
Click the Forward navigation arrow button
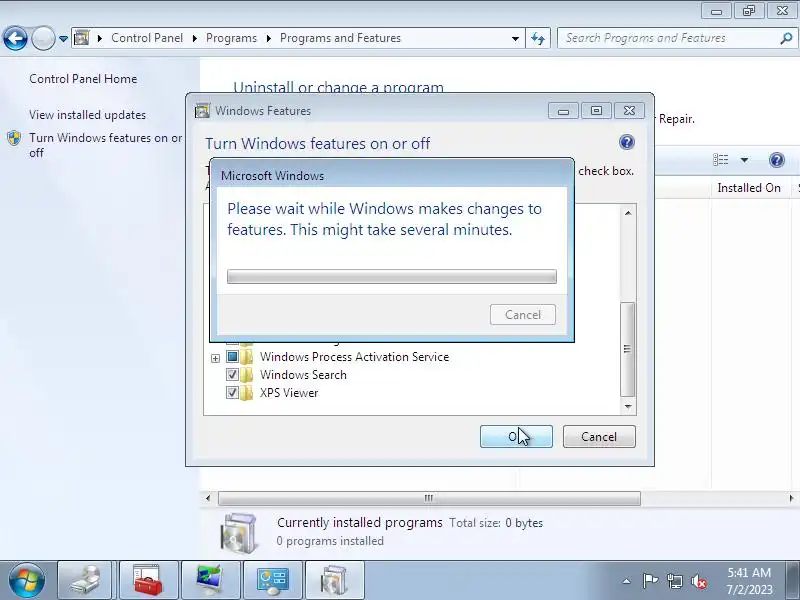tap(43, 38)
